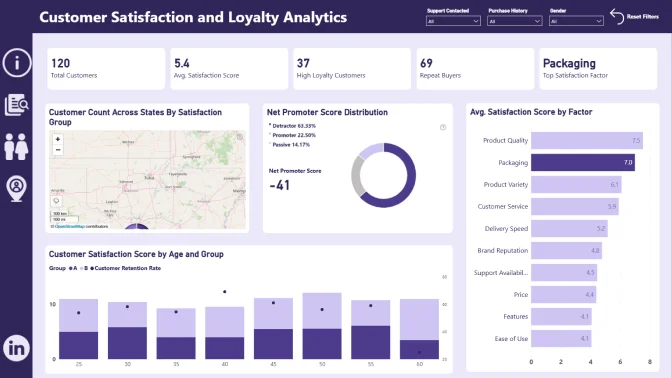The image size is (672, 378).
Task: Expand the Purchase History dropdown
Action: [x=514, y=21]
